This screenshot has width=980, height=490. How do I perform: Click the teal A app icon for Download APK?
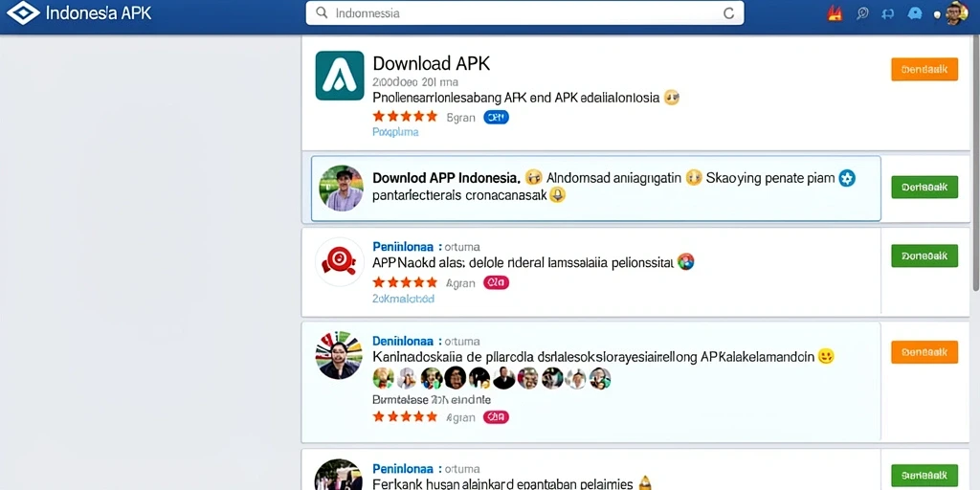(340, 76)
